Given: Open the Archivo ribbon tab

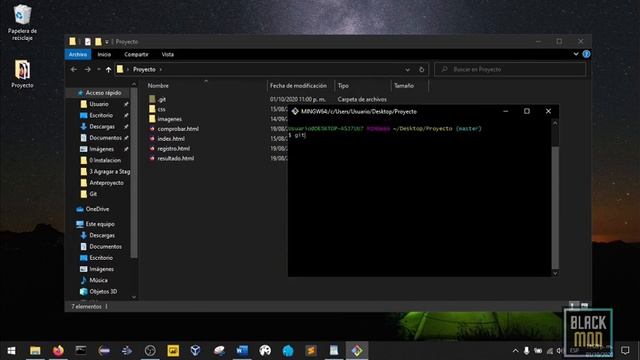Looking at the screenshot, I should [x=78, y=54].
